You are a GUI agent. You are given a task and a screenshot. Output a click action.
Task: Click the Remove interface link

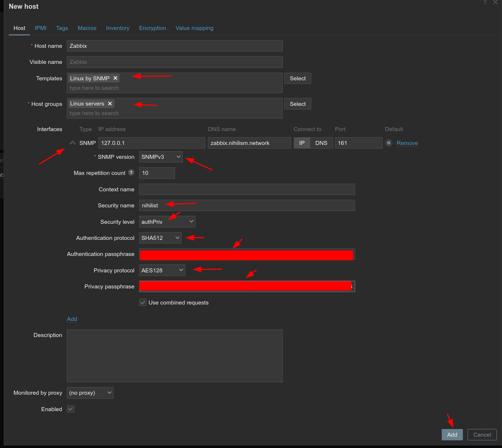pos(407,143)
